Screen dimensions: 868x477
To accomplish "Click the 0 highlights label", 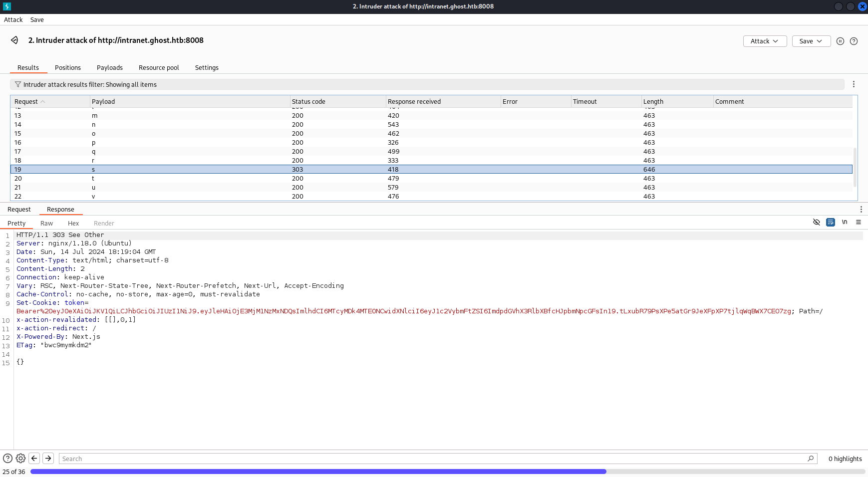I will click(845, 459).
